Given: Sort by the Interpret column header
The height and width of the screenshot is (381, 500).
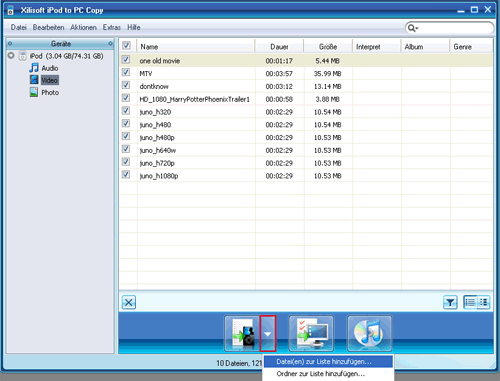Looking at the screenshot, I should pyautogui.click(x=377, y=47).
